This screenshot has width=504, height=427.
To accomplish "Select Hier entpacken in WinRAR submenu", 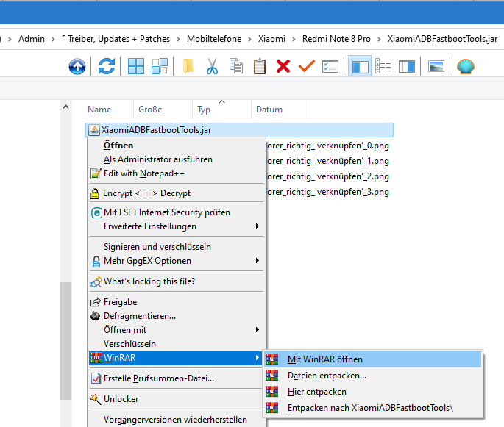I will [x=373, y=392].
